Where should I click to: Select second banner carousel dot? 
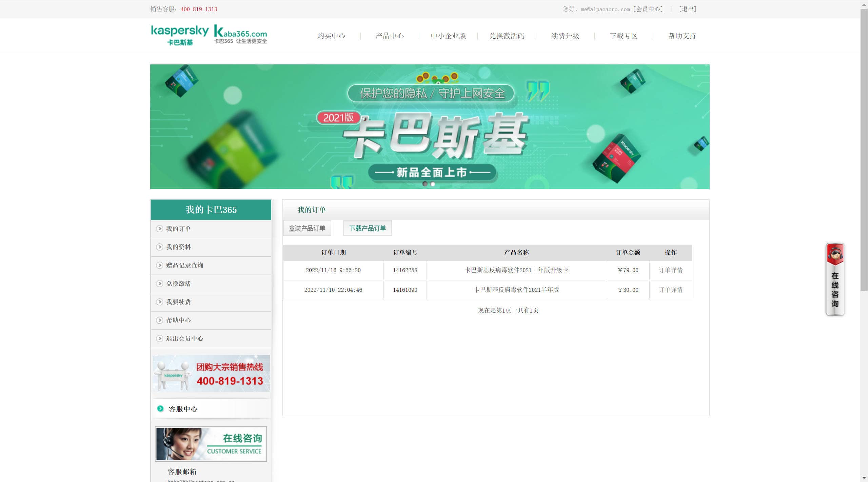[433, 184]
